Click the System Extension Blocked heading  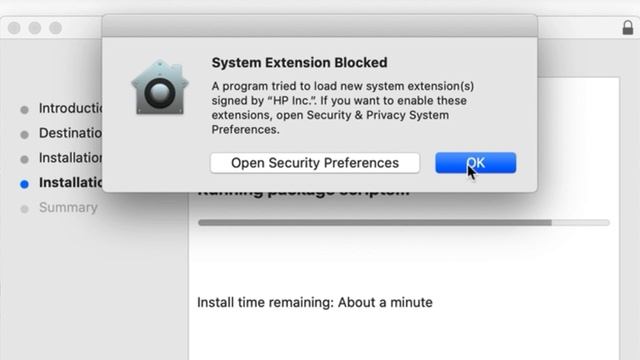tap(299, 62)
